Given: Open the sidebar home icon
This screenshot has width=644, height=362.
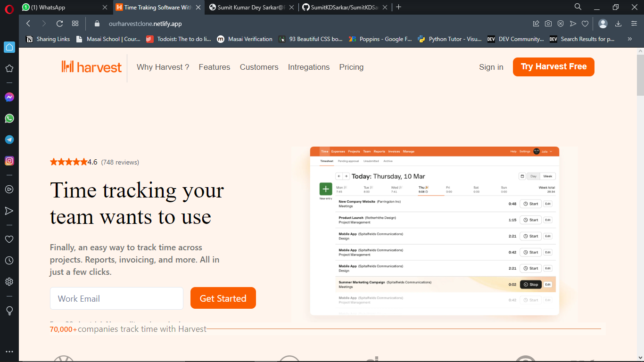Looking at the screenshot, I should (9, 47).
